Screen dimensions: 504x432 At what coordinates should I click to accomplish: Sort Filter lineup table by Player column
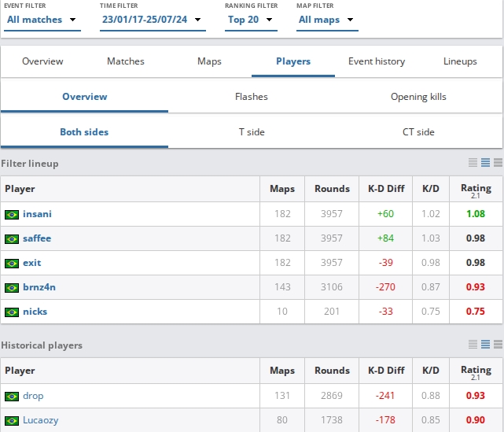point(131,189)
